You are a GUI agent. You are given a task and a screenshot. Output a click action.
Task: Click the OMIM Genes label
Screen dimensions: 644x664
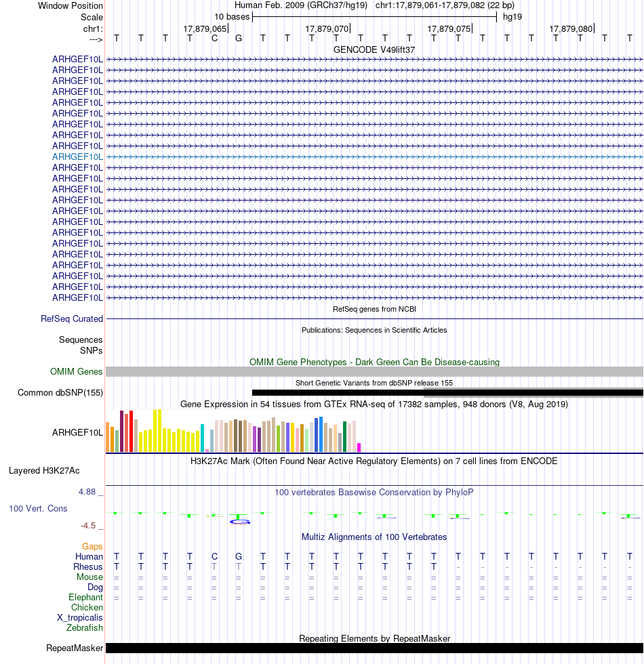tap(76, 372)
